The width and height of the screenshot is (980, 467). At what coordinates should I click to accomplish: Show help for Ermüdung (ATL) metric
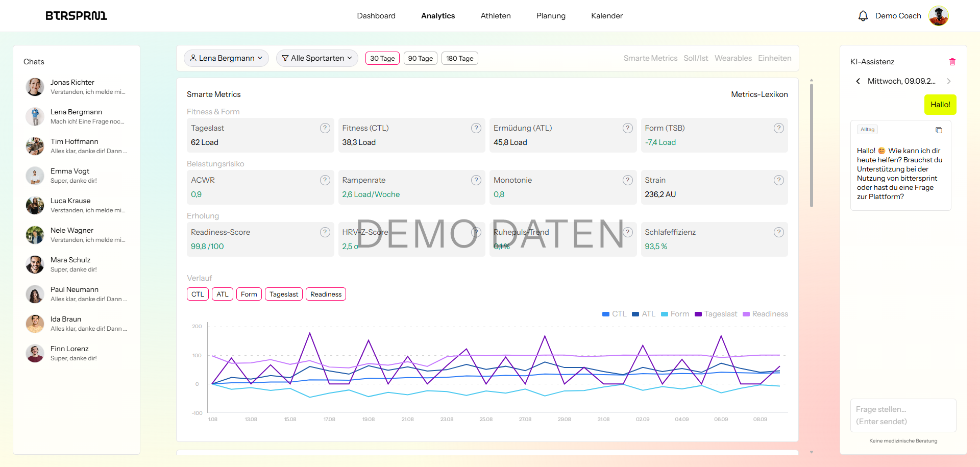(x=628, y=128)
